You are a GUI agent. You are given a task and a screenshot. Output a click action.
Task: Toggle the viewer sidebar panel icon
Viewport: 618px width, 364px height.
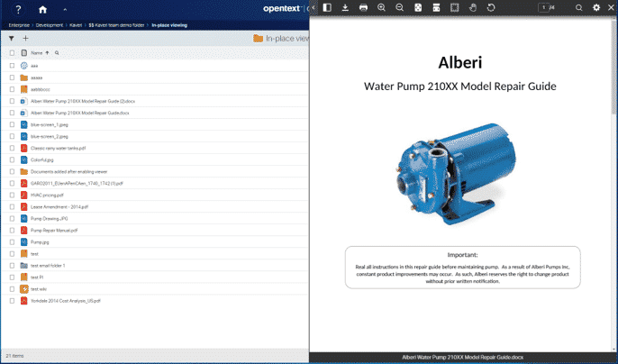pos(327,7)
